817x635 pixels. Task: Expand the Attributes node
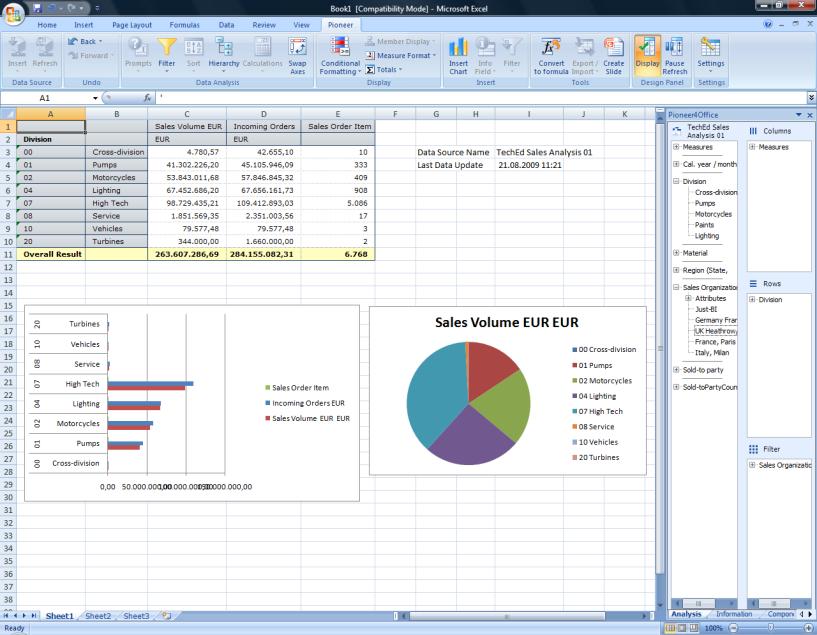coord(688,298)
